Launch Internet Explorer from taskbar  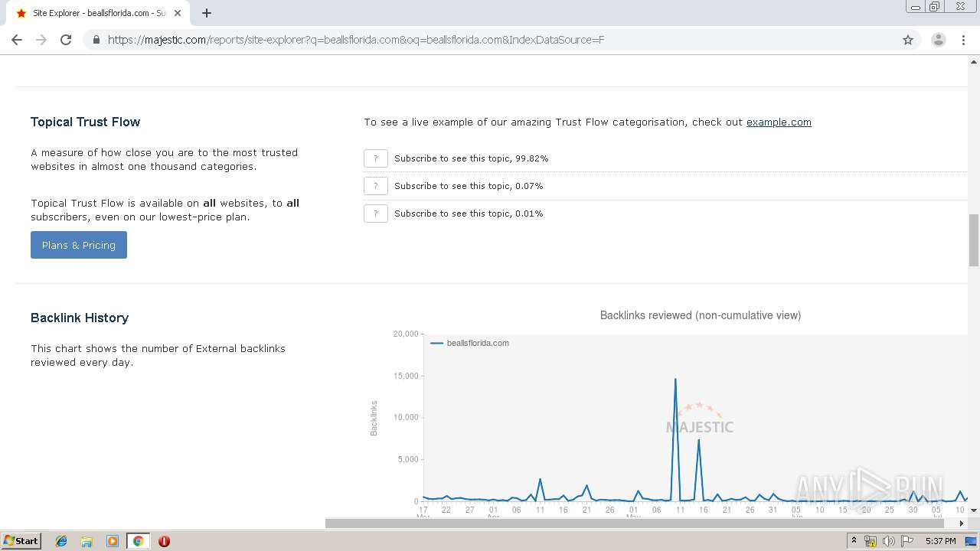tap(61, 541)
